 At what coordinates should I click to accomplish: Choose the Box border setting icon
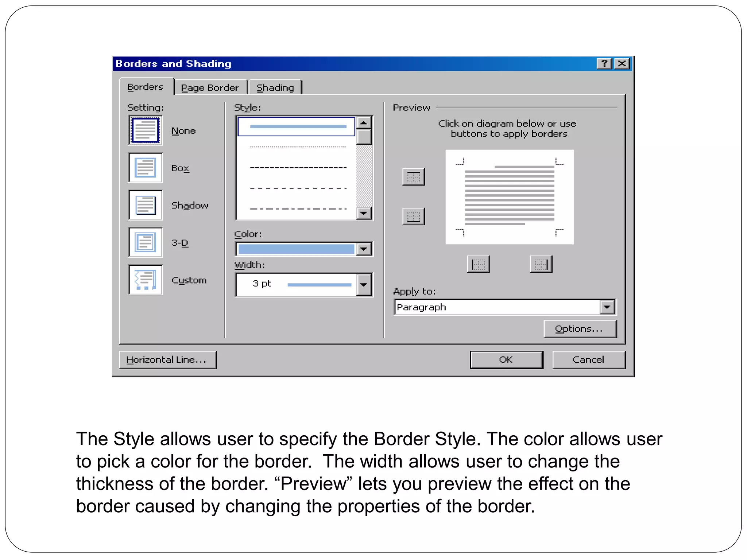tap(145, 168)
